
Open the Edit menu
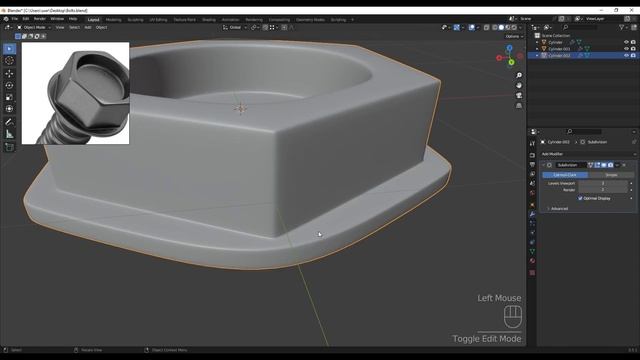tap(26, 19)
